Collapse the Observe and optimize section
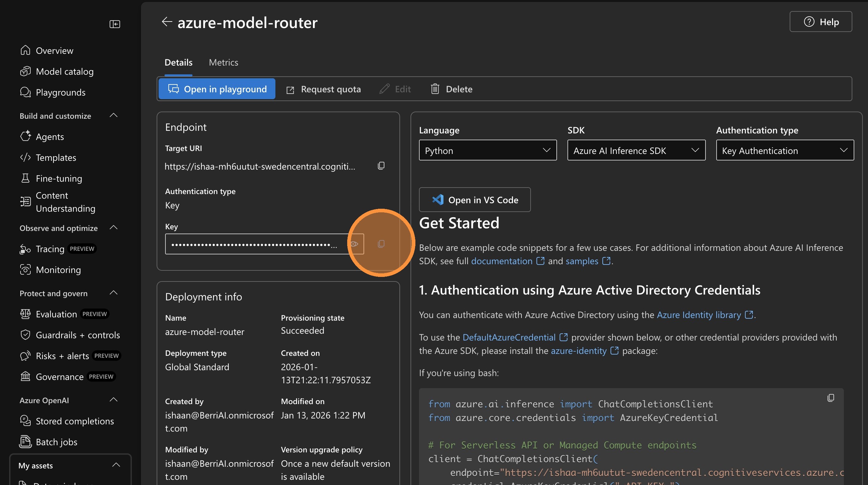 click(114, 228)
